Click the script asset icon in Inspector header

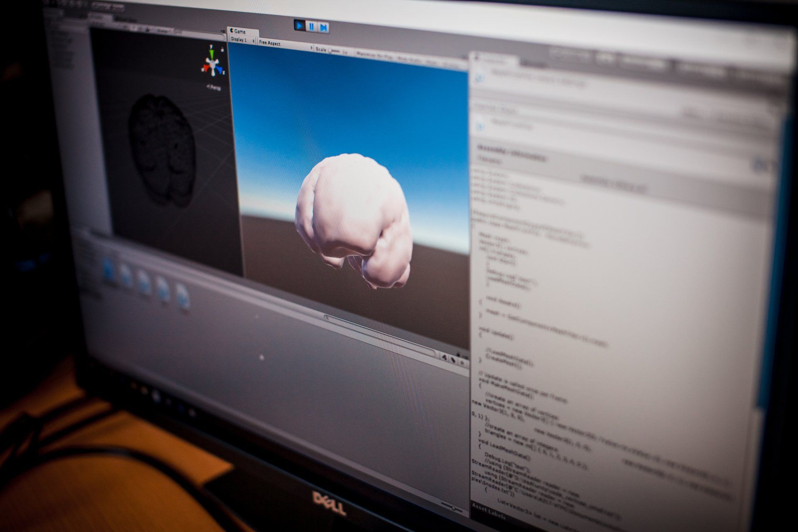click(480, 78)
